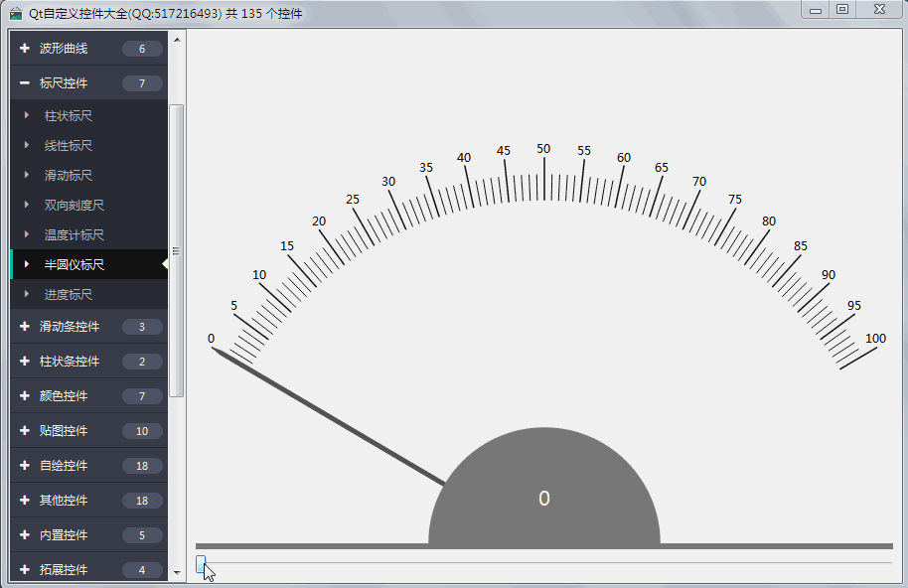Expand the 波形曲线 category plus icon
Screen dimensions: 908x588
tap(25, 49)
